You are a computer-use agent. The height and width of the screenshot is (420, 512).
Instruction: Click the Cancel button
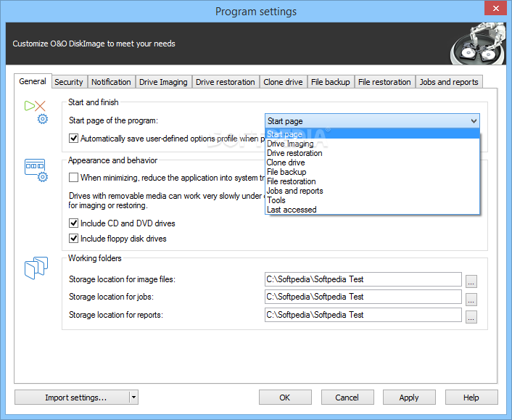pos(347,398)
